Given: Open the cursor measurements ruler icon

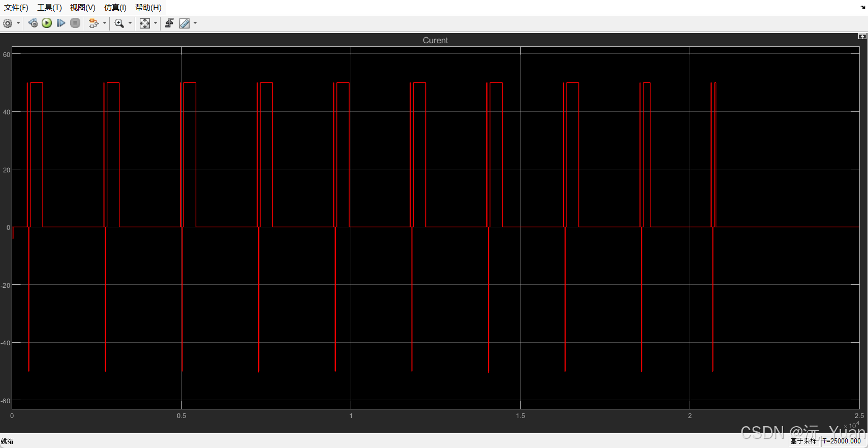Looking at the screenshot, I should (184, 23).
